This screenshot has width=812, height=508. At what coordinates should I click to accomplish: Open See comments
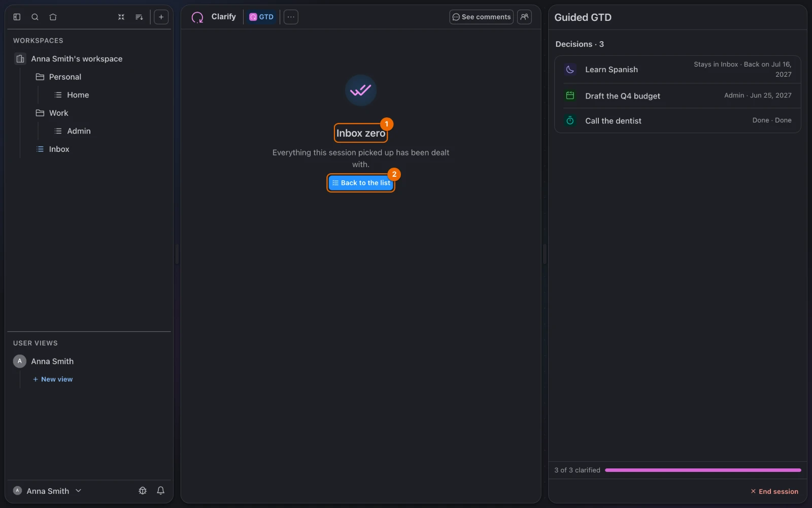click(481, 17)
